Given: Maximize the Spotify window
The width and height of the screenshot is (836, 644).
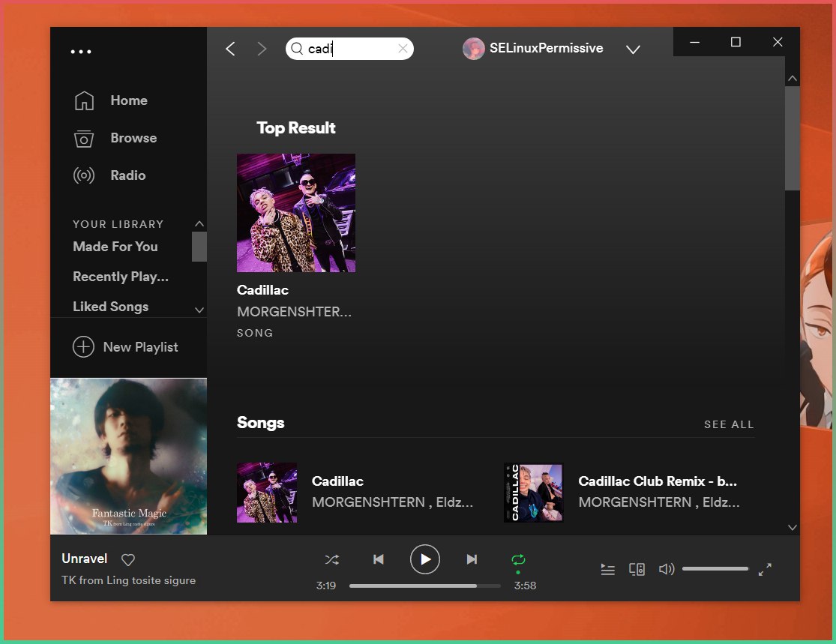Looking at the screenshot, I should coord(736,41).
